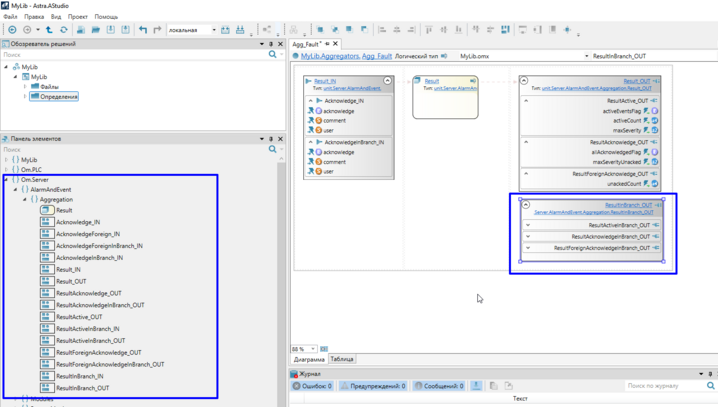Expand the Файлы folder in solution tree
This screenshot has height=407, width=718.
[x=26, y=87]
